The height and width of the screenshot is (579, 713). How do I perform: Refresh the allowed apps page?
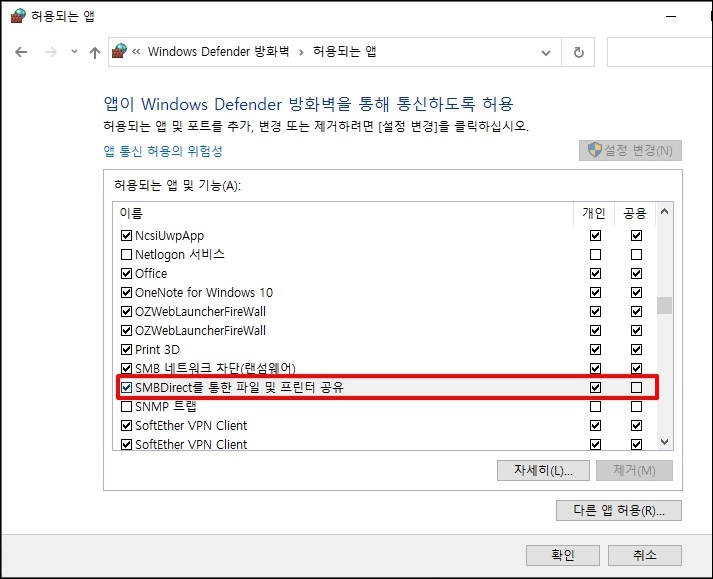pyautogui.click(x=578, y=53)
